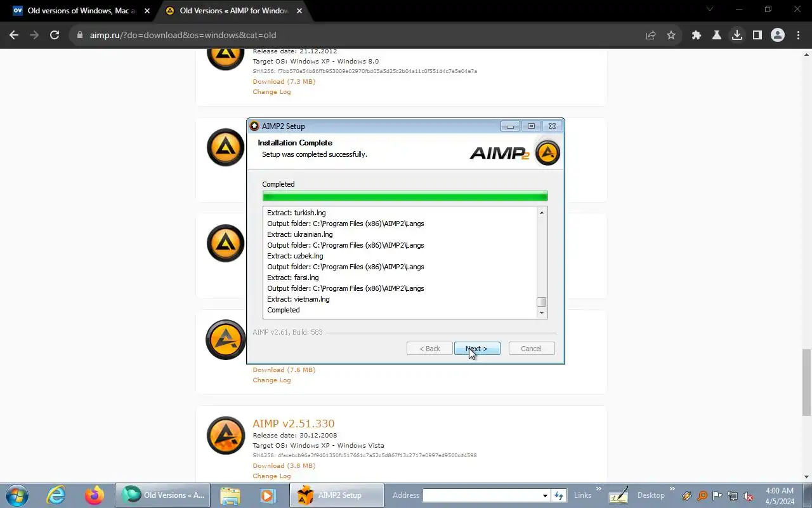Open Chrome Labs flask icon
Screen dimensions: 812x508
[717, 35]
